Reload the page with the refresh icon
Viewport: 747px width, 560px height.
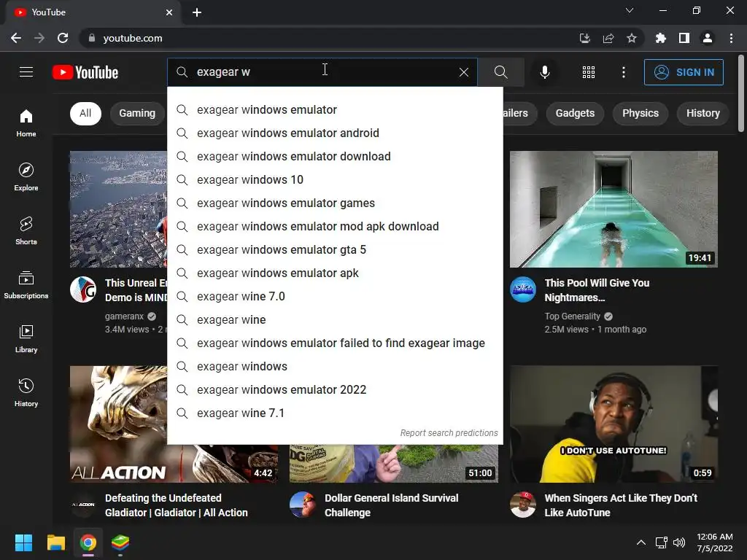pyautogui.click(x=63, y=38)
